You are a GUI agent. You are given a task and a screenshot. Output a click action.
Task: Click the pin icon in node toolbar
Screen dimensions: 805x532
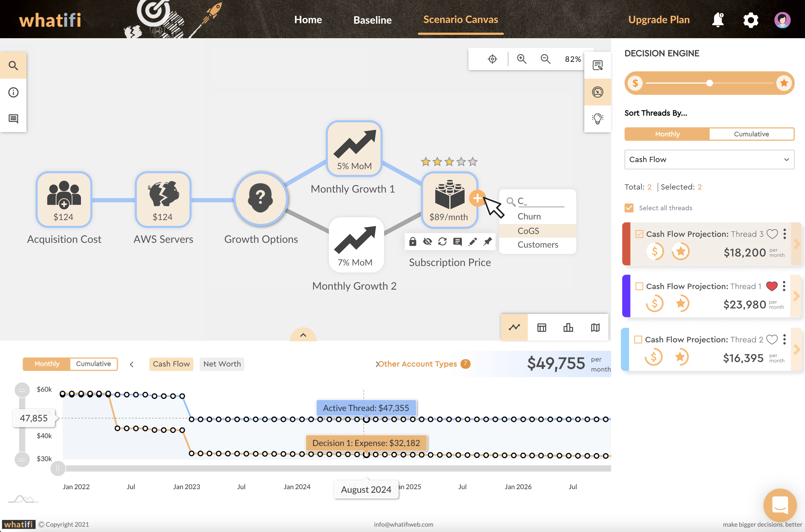click(487, 242)
